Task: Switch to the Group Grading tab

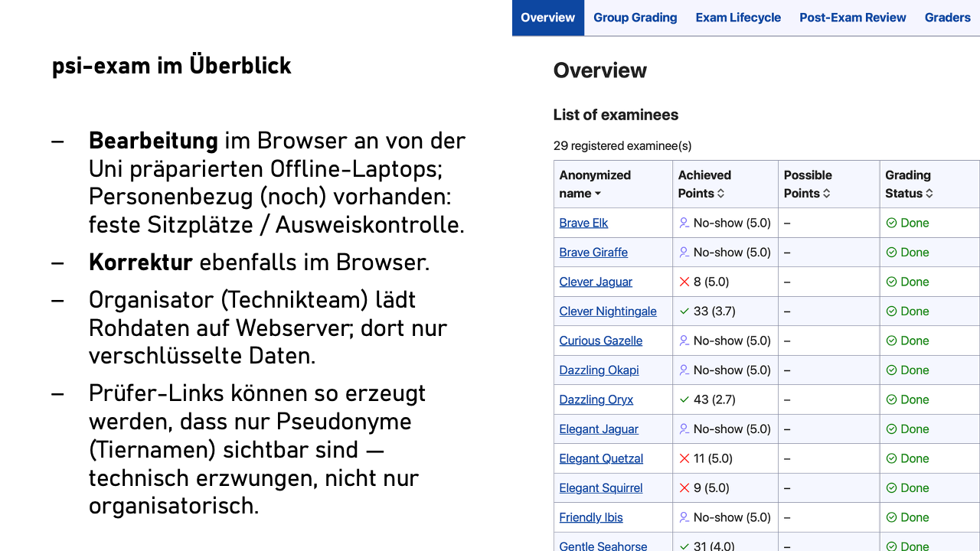Action: click(x=635, y=18)
